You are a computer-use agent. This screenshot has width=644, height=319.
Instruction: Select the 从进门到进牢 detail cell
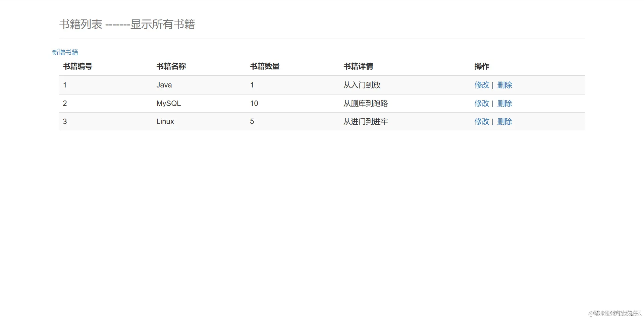click(x=366, y=122)
